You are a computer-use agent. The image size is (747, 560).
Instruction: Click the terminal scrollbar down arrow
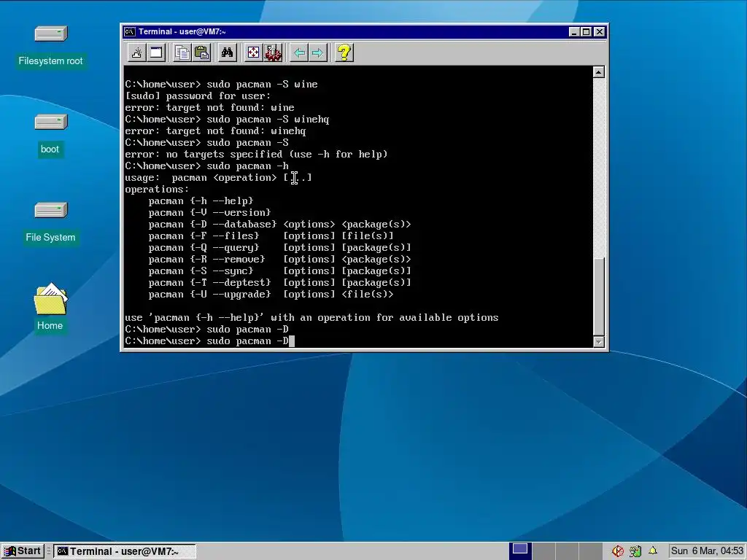(x=599, y=341)
